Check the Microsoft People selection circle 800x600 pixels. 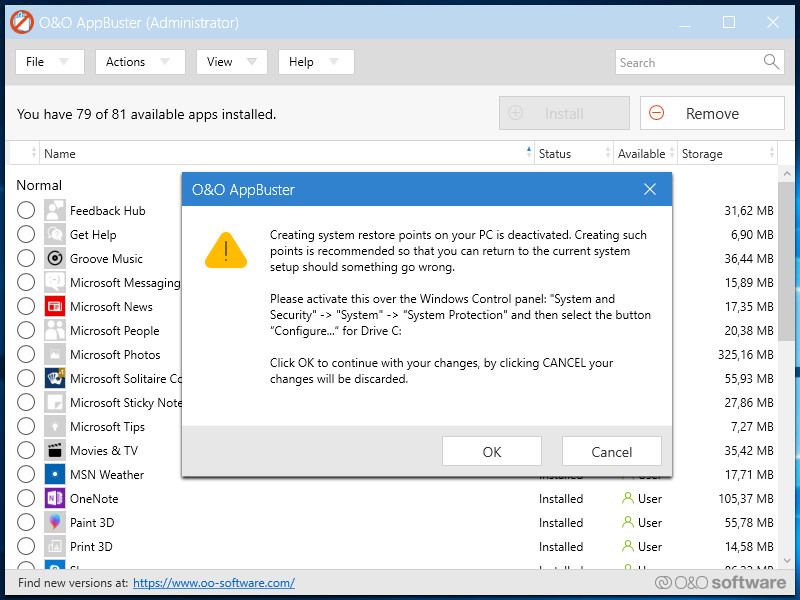(x=26, y=330)
